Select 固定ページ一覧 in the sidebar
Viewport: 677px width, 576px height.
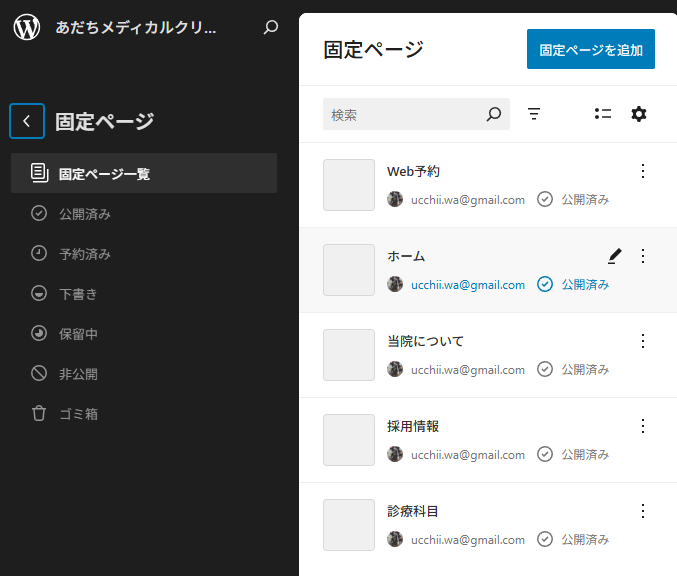[144, 173]
